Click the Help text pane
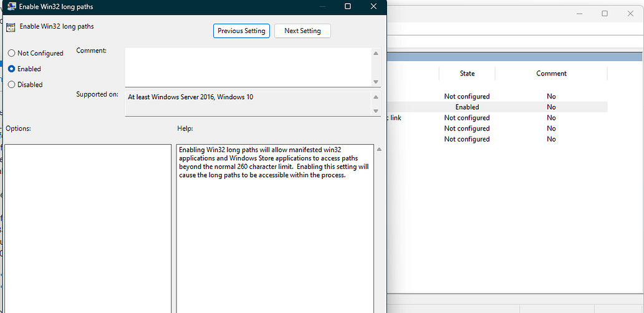Viewport: 644px width, 313px height. (275, 228)
